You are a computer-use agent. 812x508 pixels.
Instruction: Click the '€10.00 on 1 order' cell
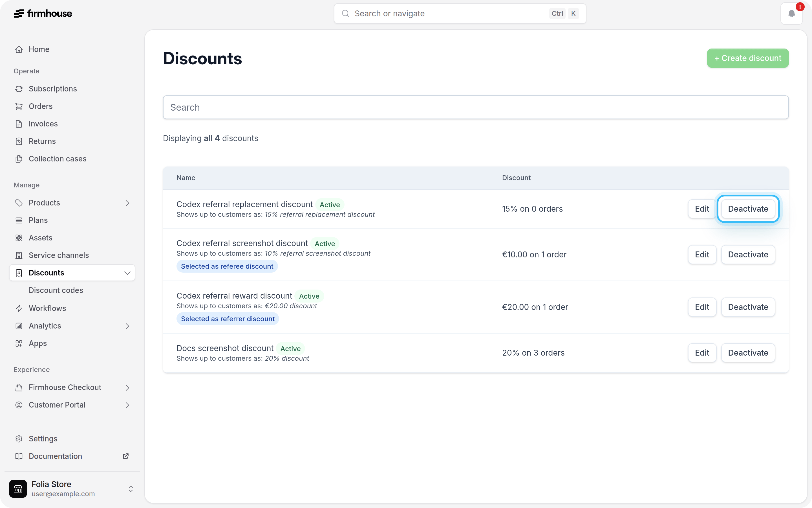tap(534, 255)
